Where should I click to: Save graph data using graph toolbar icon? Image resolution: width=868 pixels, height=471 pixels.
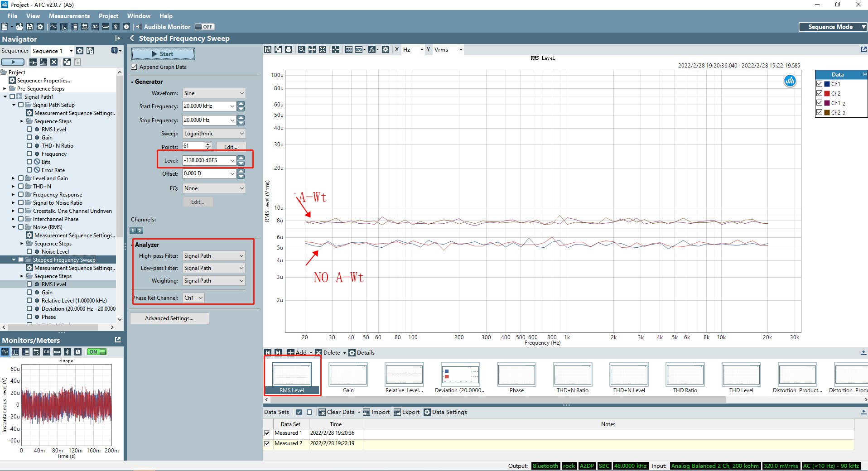pos(268,49)
